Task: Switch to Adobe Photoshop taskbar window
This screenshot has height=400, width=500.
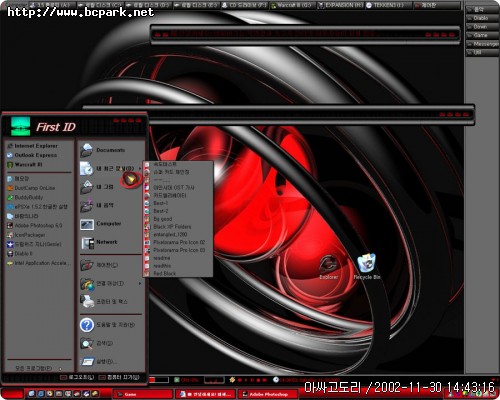Action: [268, 394]
